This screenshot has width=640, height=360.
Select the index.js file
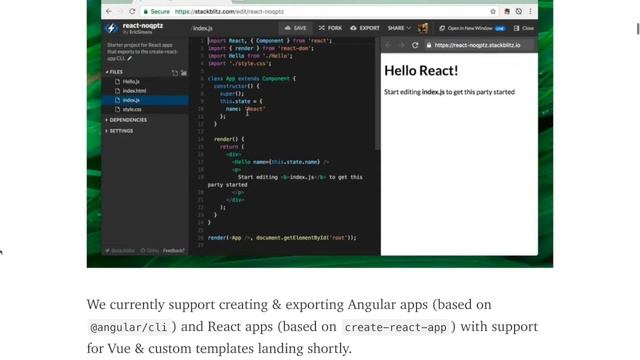(x=145, y=100)
